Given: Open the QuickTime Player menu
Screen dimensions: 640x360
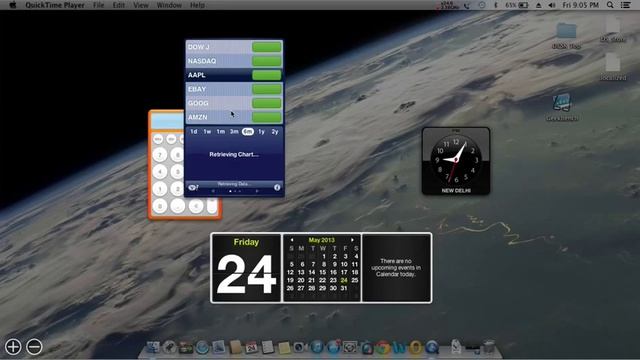Looking at the screenshot, I should point(55,5).
